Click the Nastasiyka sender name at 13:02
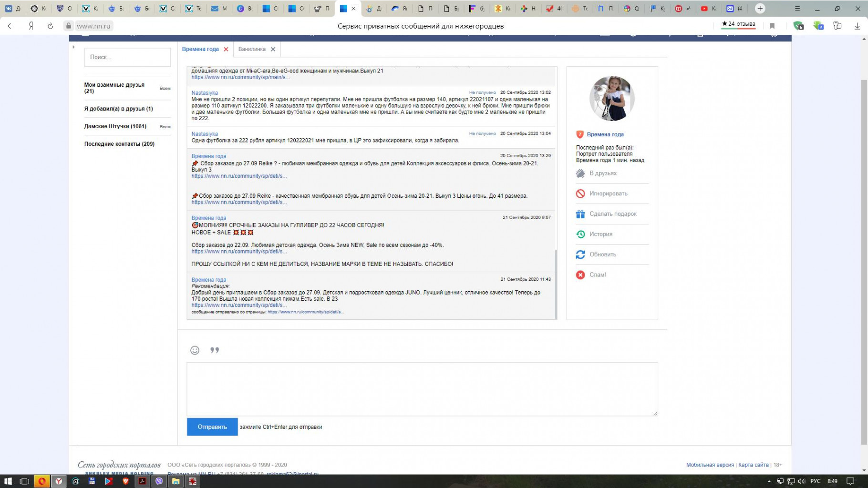Viewport: 868px width, 488px height. pos(205,93)
